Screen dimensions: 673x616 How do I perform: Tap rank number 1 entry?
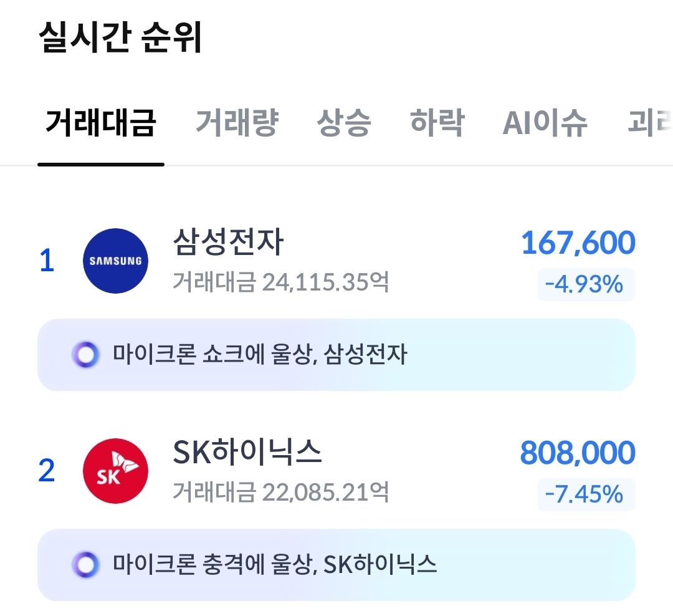[47, 261]
